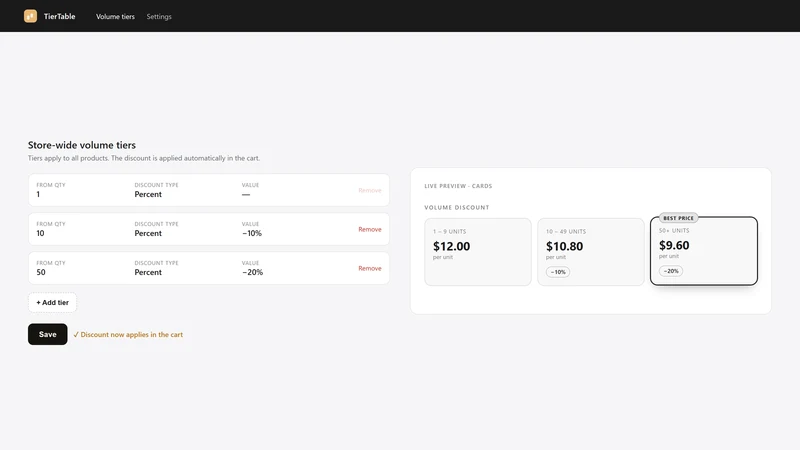
Task: Click the Save button
Action: 47,334
